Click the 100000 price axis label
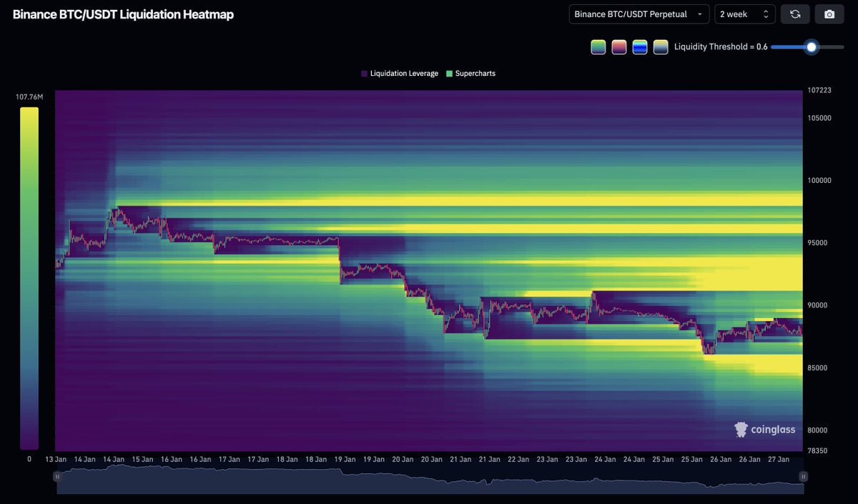Screen dimensions: 858x504 click(819, 180)
